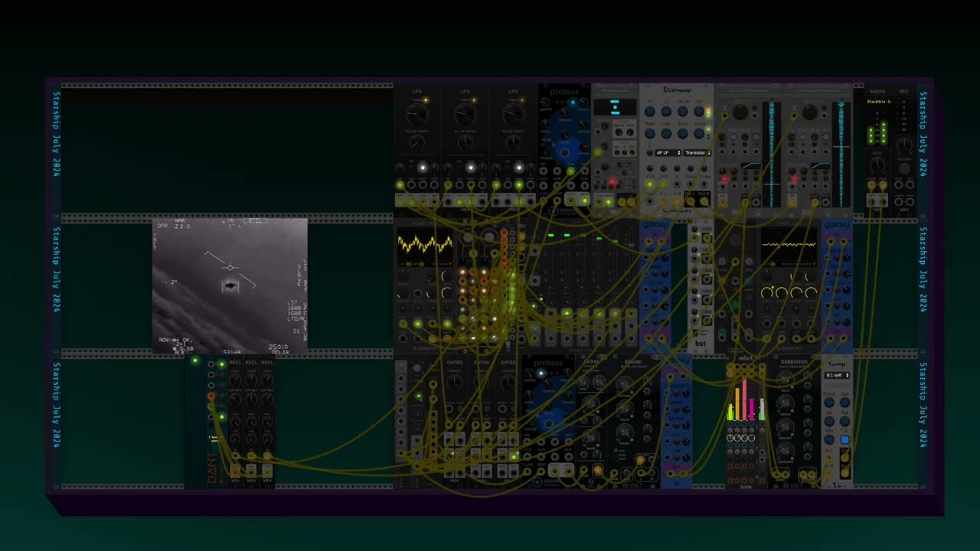Image resolution: width=980 pixels, height=551 pixels.
Task: Click the bst label on the white module
Action: [x=701, y=344]
